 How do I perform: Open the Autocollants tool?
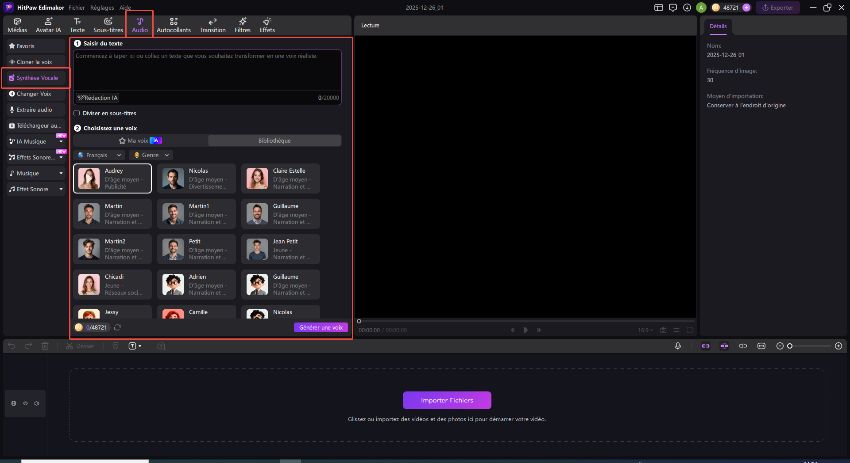173,25
